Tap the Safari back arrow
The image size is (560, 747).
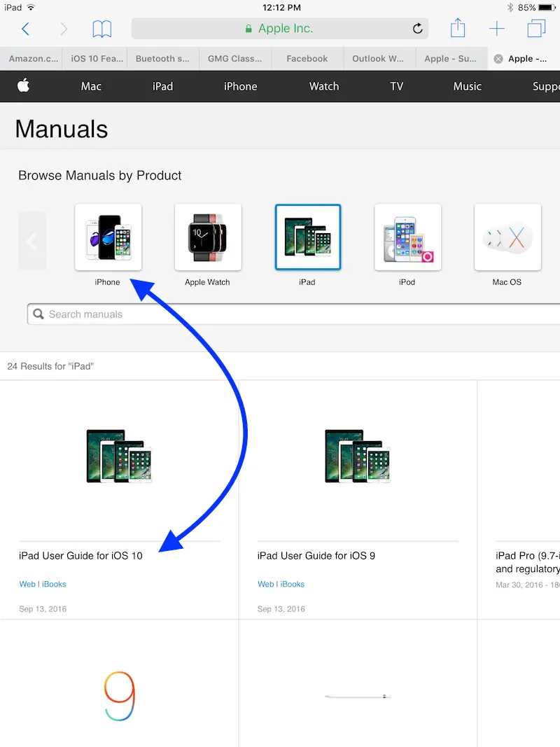pyautogui.click(x=26, y=29)
